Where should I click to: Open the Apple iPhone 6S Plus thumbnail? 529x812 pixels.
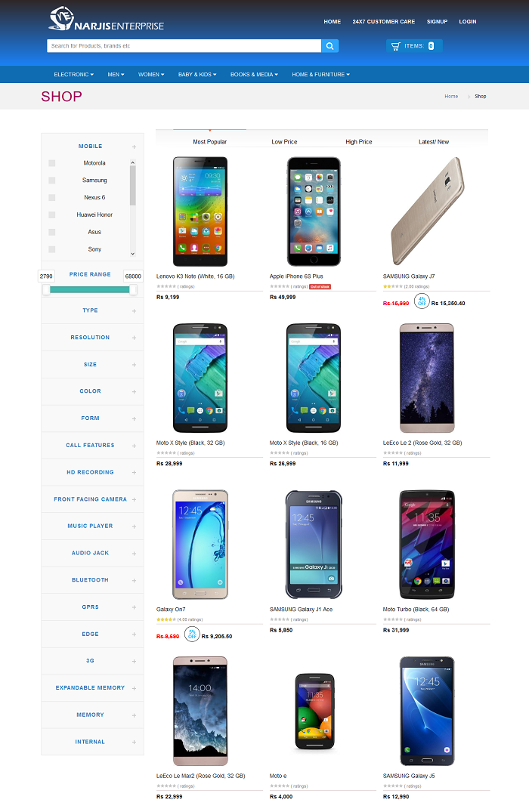[314, 211]
